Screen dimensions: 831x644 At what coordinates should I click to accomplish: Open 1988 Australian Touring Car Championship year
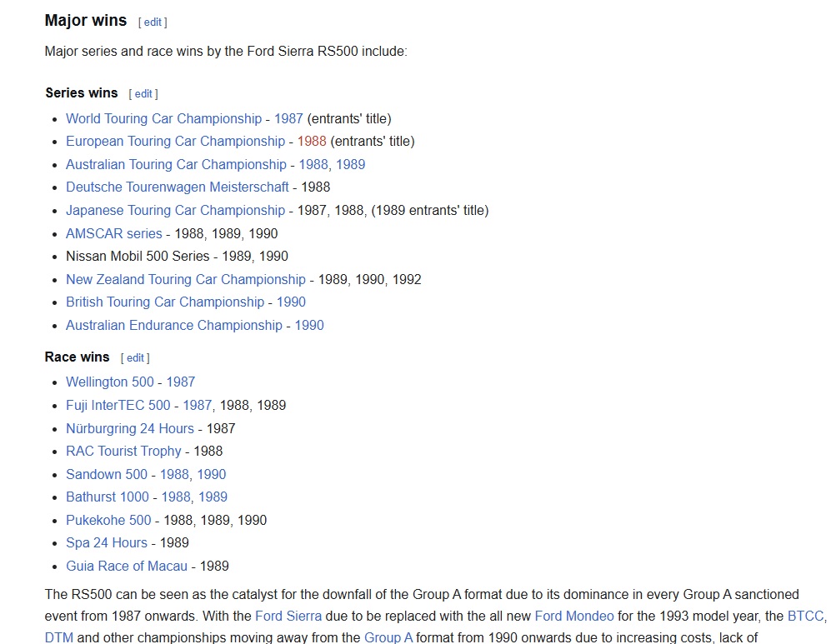point(313,165)
